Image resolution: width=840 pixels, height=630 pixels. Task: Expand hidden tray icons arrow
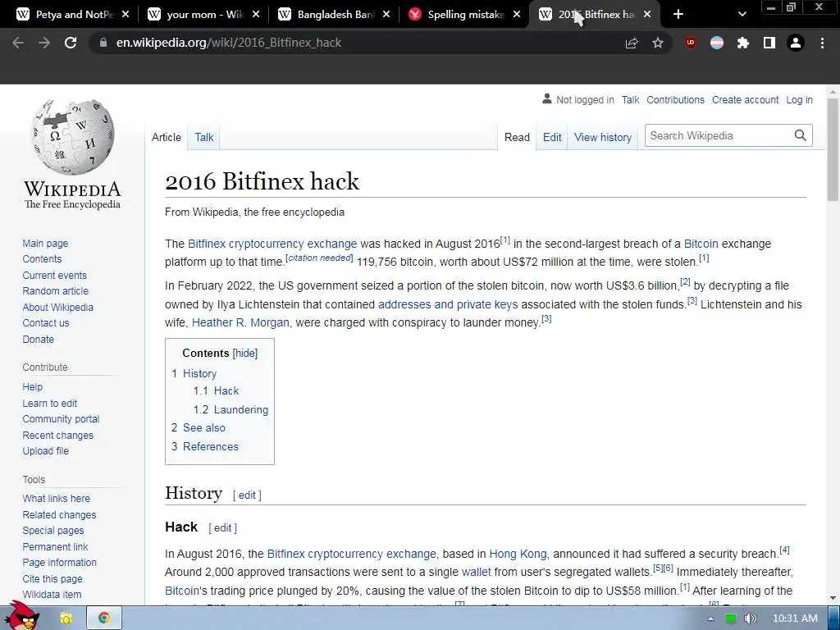tap(710, 619)
